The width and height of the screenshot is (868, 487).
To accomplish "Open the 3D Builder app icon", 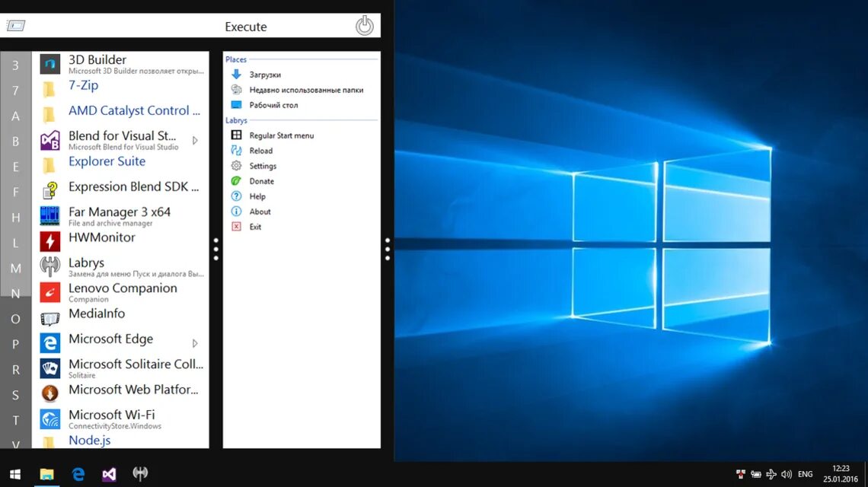I will point(49,64).
